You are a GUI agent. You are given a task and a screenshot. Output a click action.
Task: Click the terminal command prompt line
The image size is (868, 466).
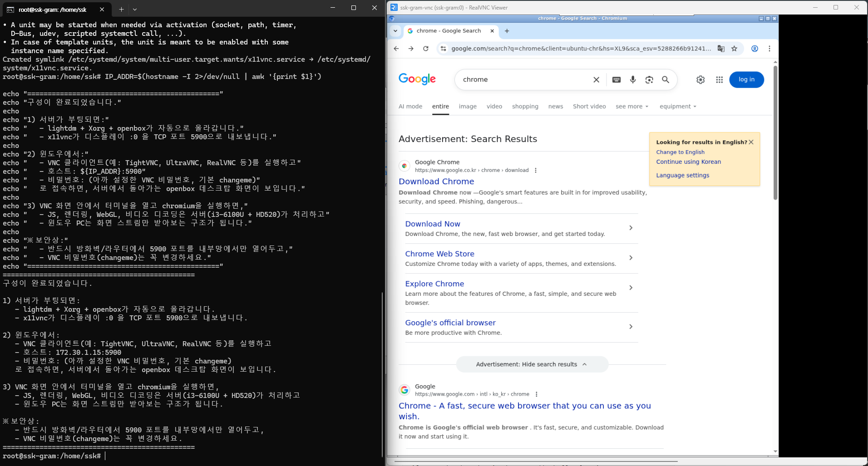click(x=54, y=456)
